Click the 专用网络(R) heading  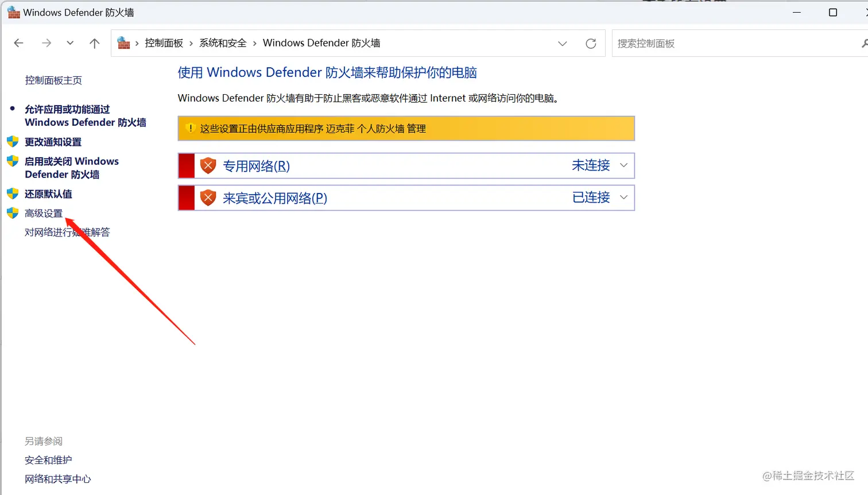(x=256, y=166)
